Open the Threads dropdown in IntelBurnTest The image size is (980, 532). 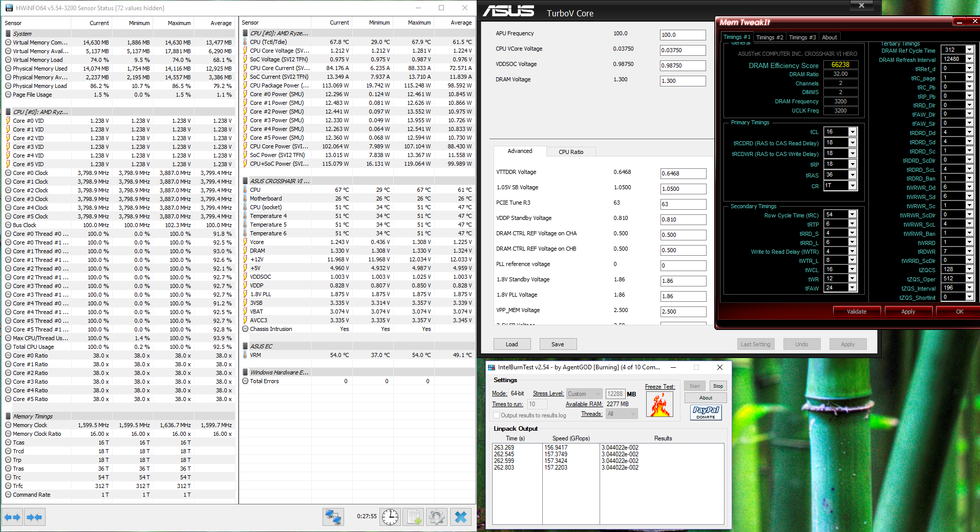[x=622, y=414]
